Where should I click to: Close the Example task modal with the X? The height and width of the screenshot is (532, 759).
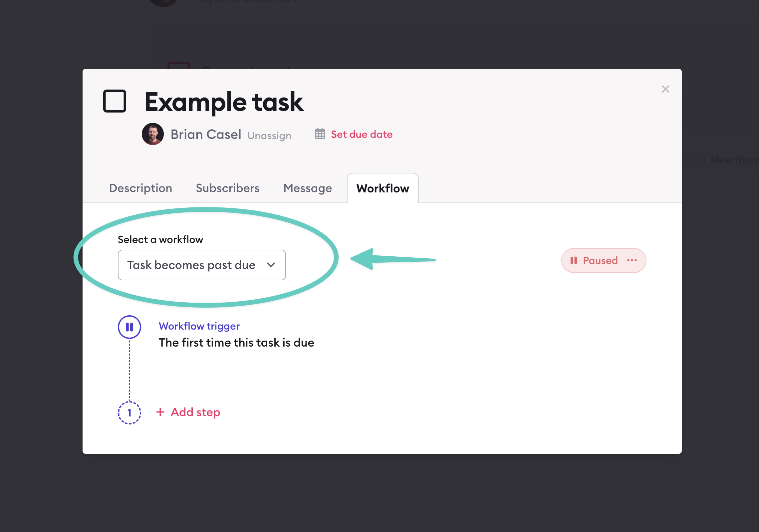[665, 89]
